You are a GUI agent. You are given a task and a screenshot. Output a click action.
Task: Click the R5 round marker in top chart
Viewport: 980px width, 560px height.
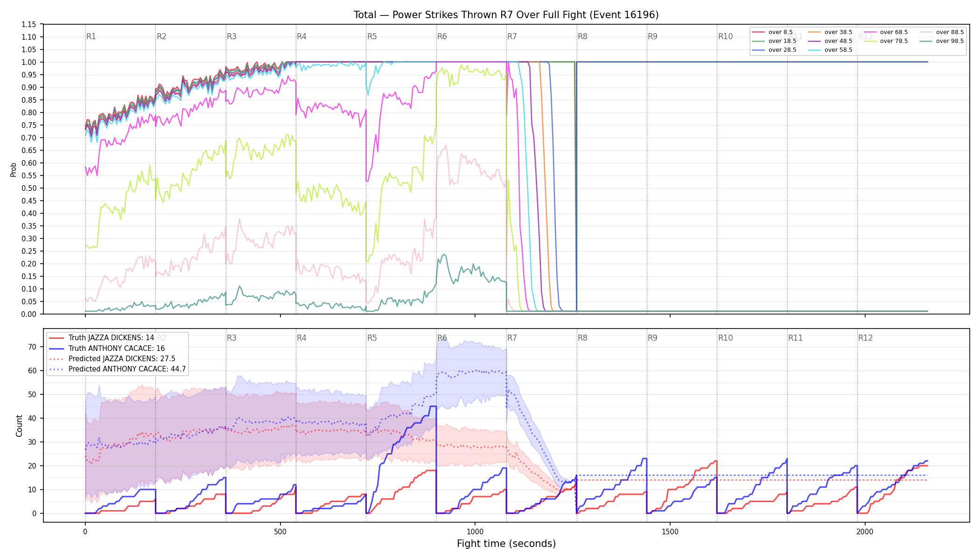coord(372,36)
